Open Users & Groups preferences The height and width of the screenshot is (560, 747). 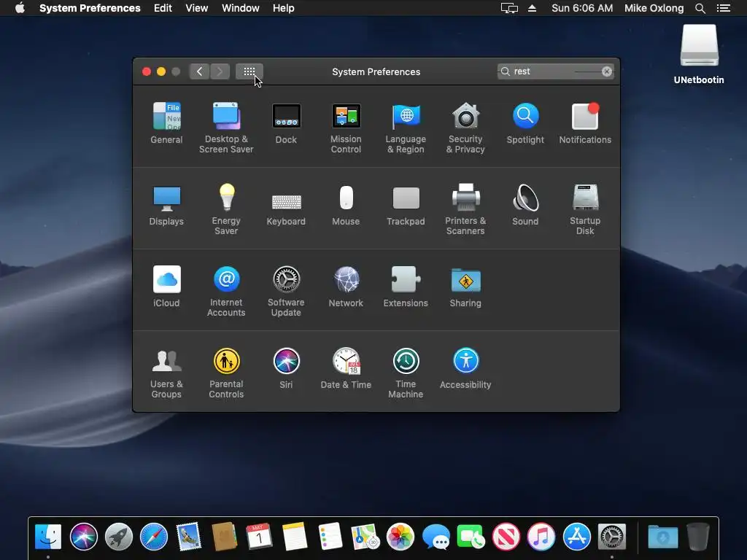tap(166, 373)
